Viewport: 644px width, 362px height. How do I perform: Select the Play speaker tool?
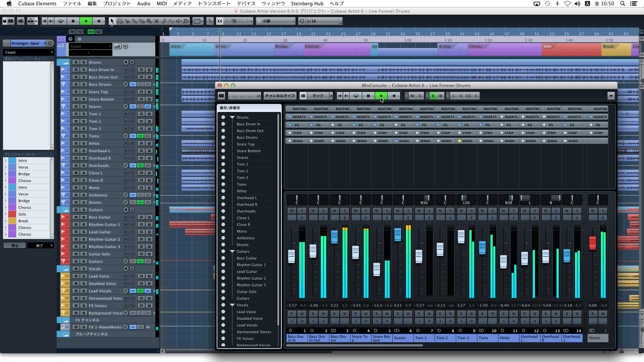tap(179, 21)
